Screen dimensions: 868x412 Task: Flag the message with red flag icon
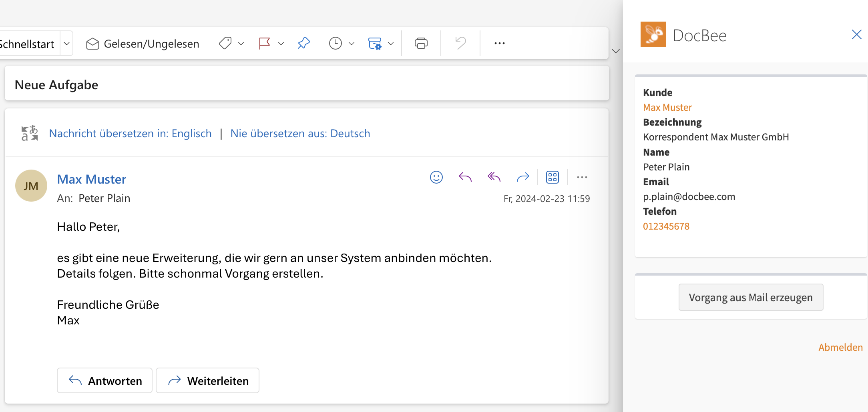click(x=265, y=43)
